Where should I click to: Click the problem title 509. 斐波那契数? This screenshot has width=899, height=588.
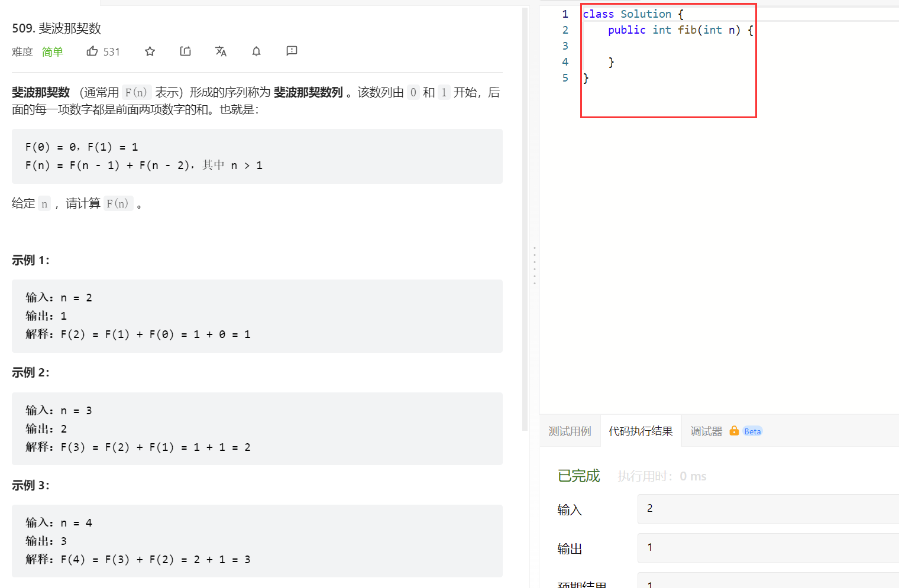[57, 28]
